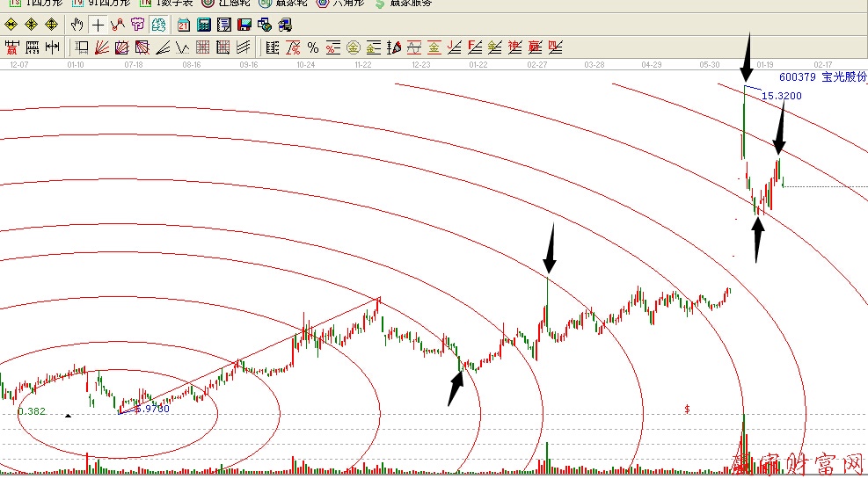Click the floppy disk save icon
This screenshot has width=868, height=486.
pyautogui.click(x=244, y=25)
